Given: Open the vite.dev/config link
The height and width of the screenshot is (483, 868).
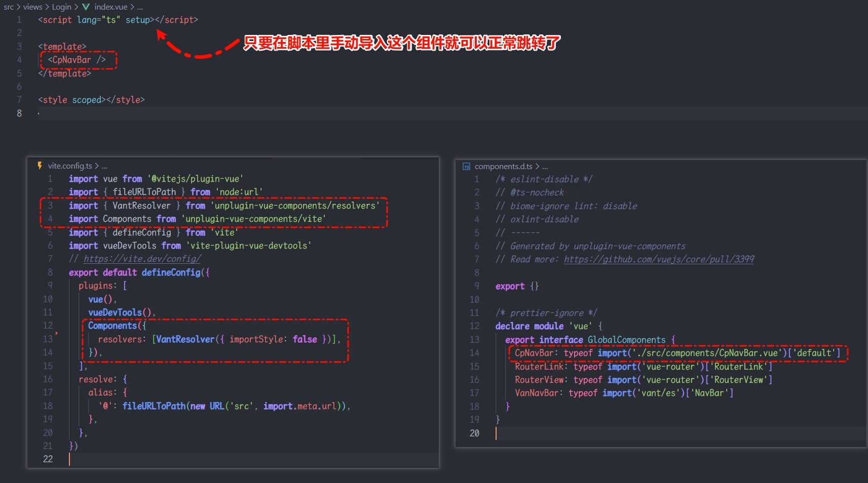Looking at the screenshot, I should pyautogui.click(x=142, y=259).
